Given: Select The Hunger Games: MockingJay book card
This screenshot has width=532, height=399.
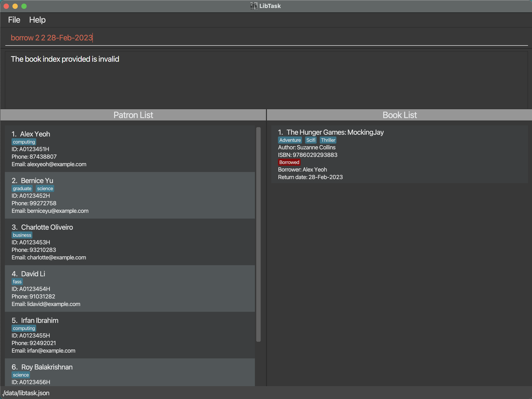Looking at the screenshot, I should (x=399, y=154).
